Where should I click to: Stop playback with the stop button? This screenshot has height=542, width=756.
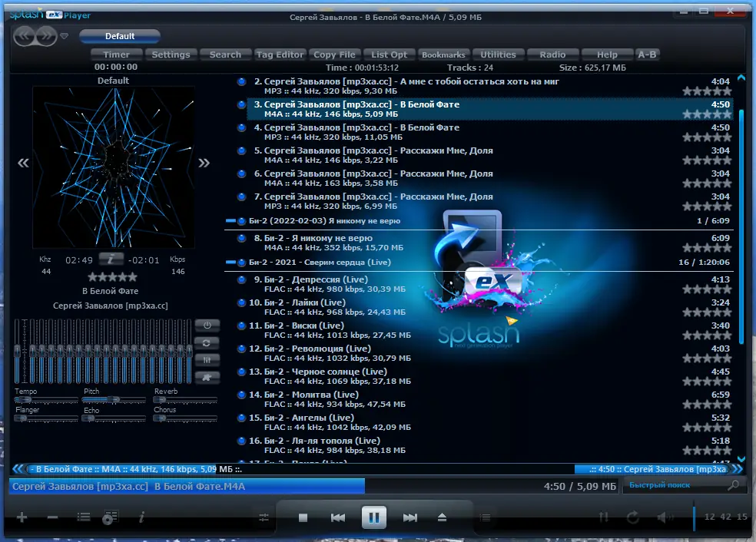303,517
